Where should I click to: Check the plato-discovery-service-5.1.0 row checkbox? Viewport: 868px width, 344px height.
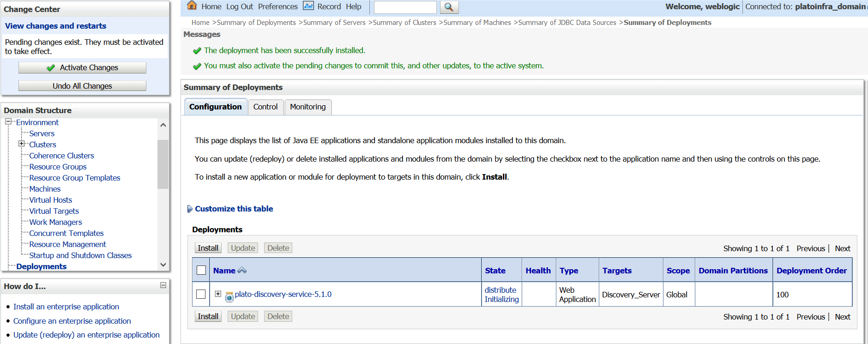(x=201, y=294)
